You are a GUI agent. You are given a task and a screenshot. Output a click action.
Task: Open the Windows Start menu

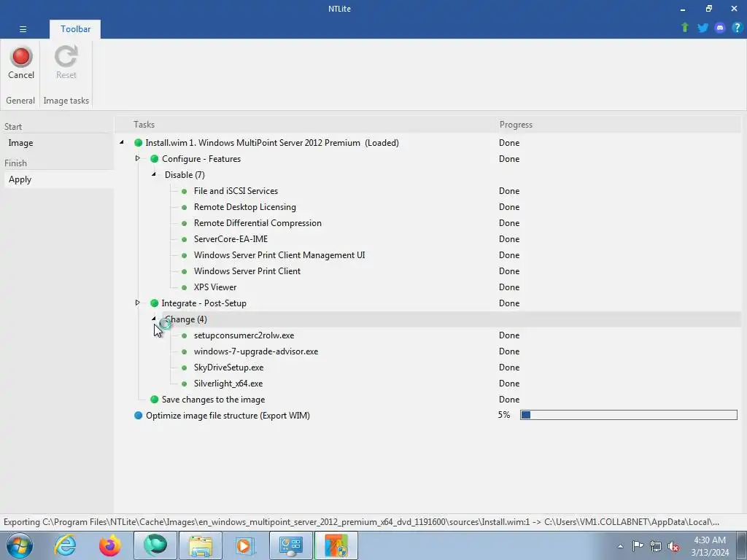click(20, 545)
